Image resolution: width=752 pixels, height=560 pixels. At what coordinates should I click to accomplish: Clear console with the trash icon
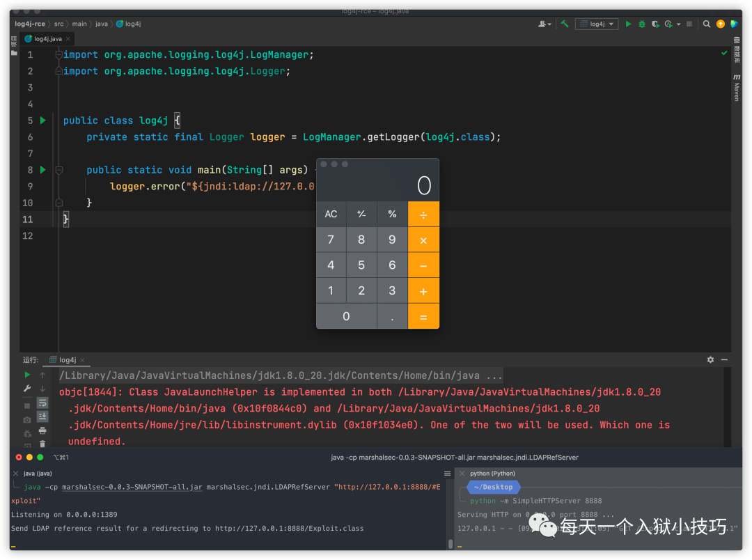pos(42,444)
